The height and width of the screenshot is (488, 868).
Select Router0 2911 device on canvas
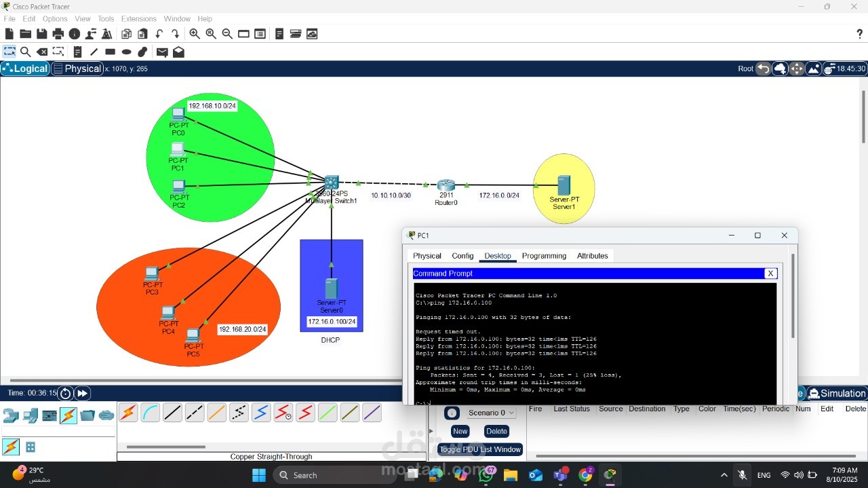tap(446, 185)
